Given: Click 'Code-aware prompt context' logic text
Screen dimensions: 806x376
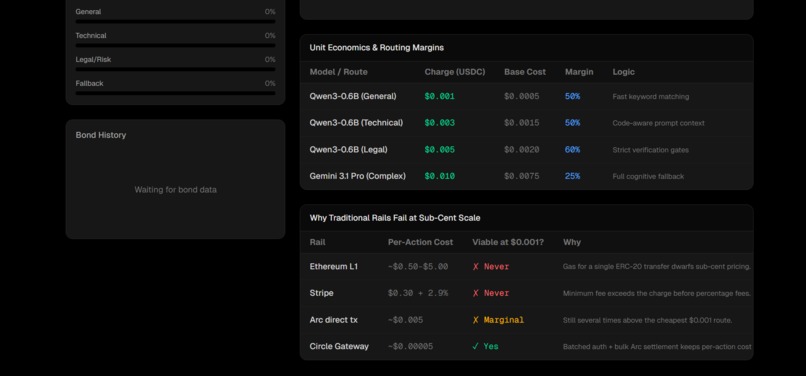Looking at the screenshot, I should (x=658, y=123).
